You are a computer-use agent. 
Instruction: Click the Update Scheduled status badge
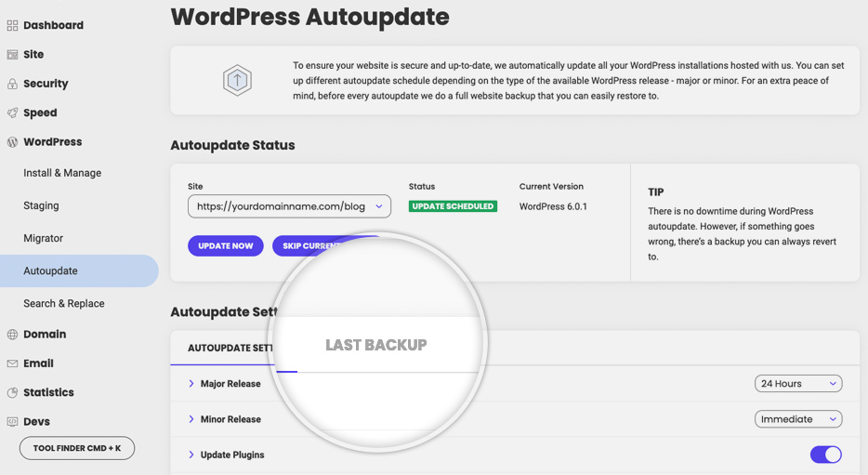coord(453,206)
